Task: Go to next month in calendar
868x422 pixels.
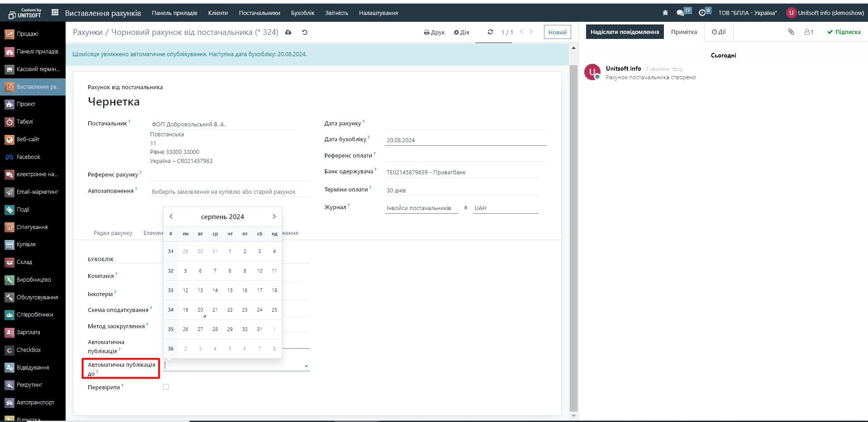Action: (x=274, y=216)
